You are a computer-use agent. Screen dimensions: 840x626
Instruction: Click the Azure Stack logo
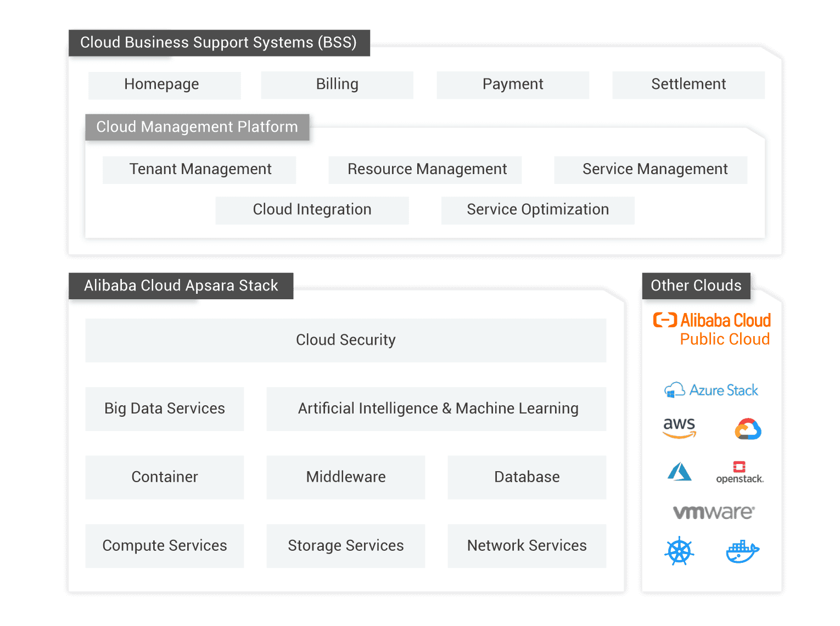[712, 390]
